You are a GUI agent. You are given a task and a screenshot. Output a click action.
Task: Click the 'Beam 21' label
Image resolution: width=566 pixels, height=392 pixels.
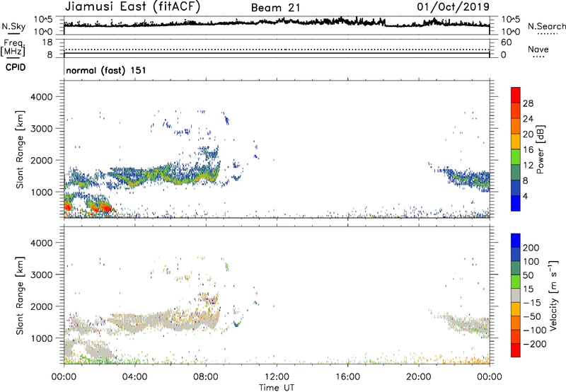click(275, 8)
